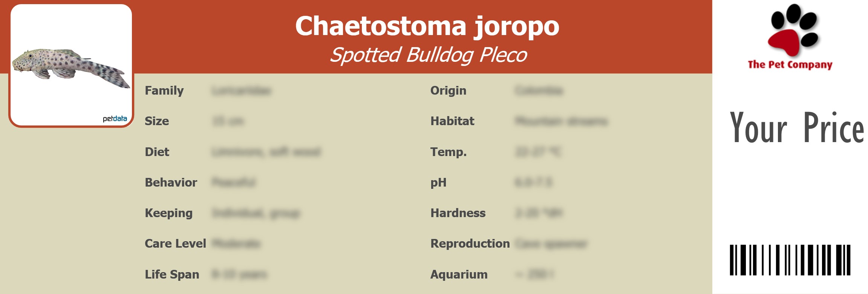868x294 pixels.
Task: Click the Care Level label
Action: point(175,244)
